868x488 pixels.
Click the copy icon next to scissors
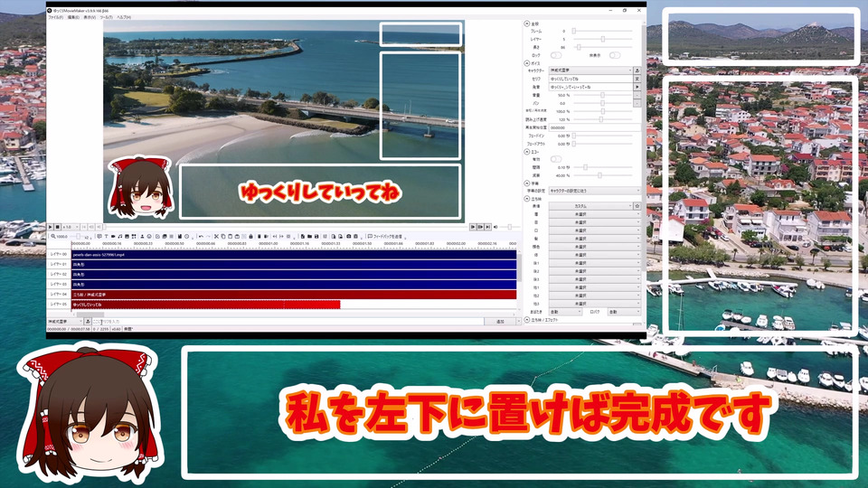click(x=223, y=236)
